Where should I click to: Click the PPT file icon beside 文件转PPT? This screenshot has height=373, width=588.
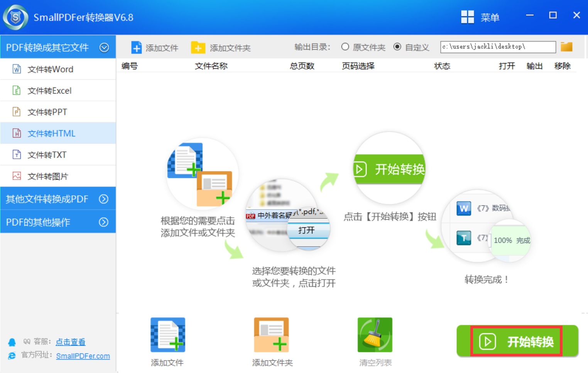pyautogui.click(x=17, y=112)
